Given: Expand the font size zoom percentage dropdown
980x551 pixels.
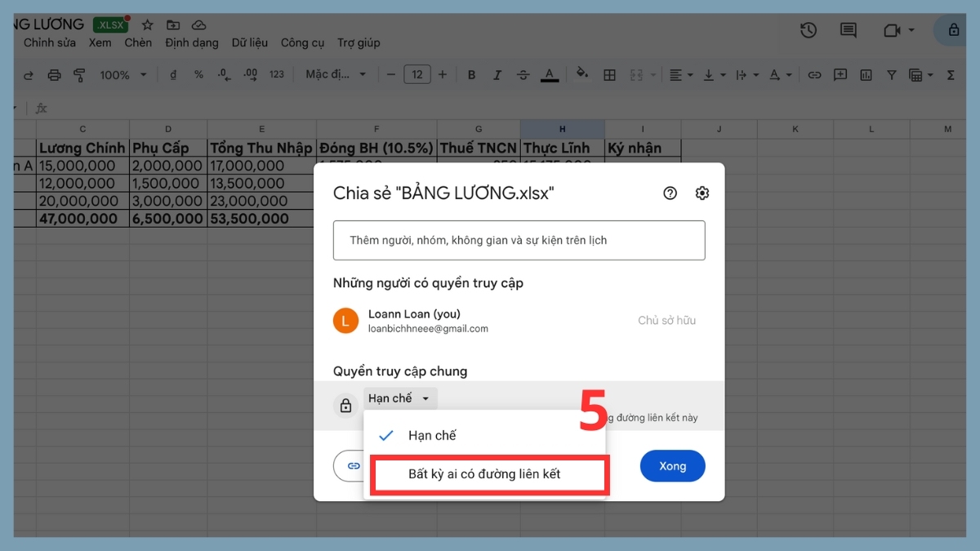Looking at the screenshot, I should [121, 74].
